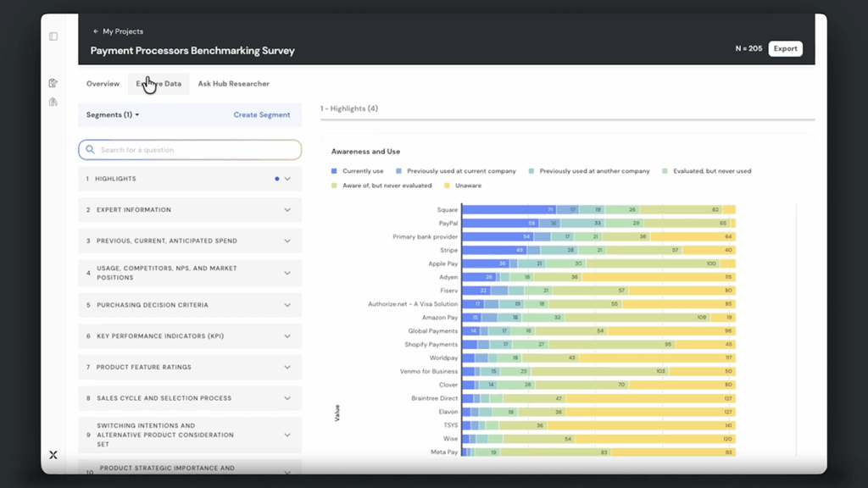
Task: Open the Ask Hub Researcher tab
Action: (233, 84)
